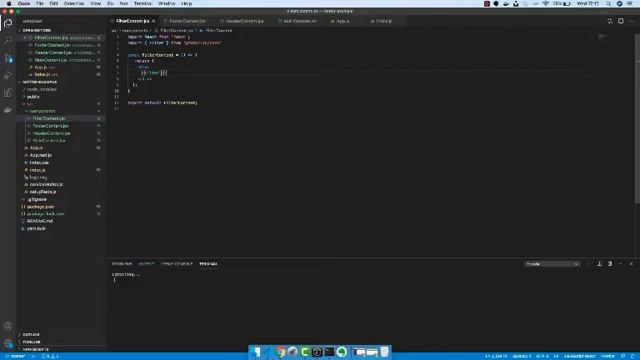Click the Prettier status bar item

click(608, 356)
